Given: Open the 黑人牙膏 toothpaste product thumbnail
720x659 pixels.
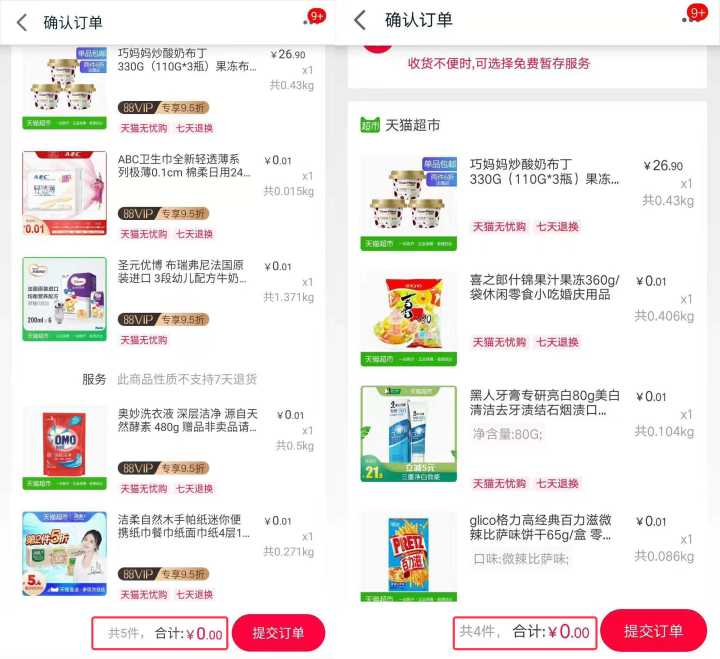Looking at the screenshot, I should (409, 434).
